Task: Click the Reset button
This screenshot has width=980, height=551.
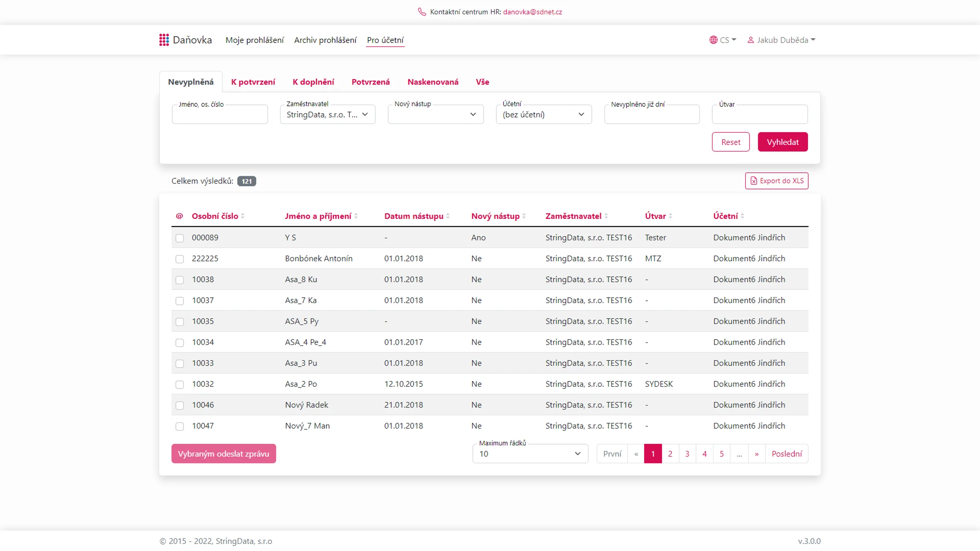Action: coord(730,142)
